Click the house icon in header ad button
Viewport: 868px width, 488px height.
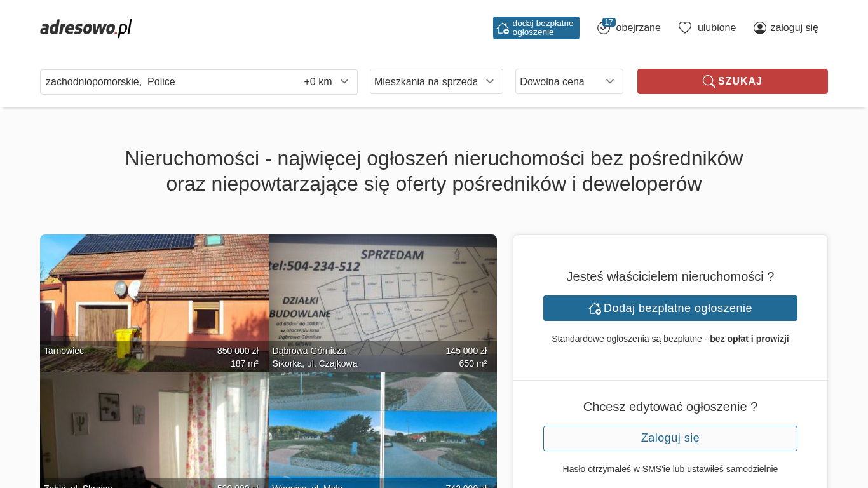point(503,28)
